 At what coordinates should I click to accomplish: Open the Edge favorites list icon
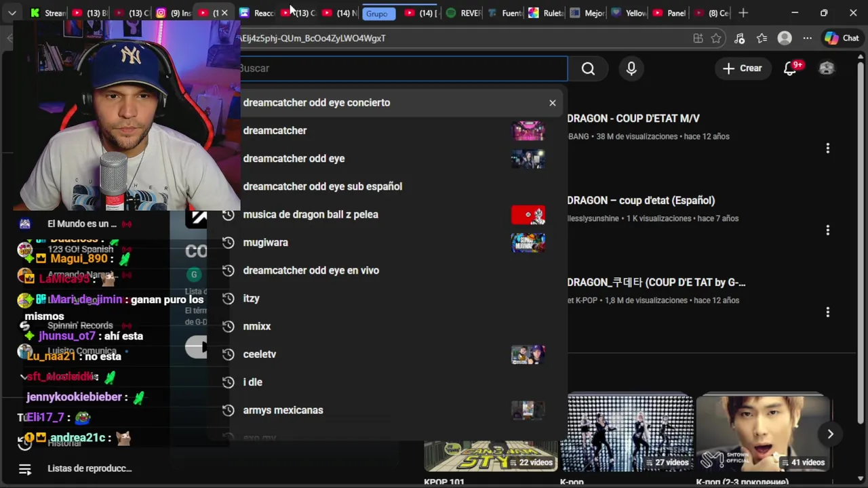pos(762,39)
